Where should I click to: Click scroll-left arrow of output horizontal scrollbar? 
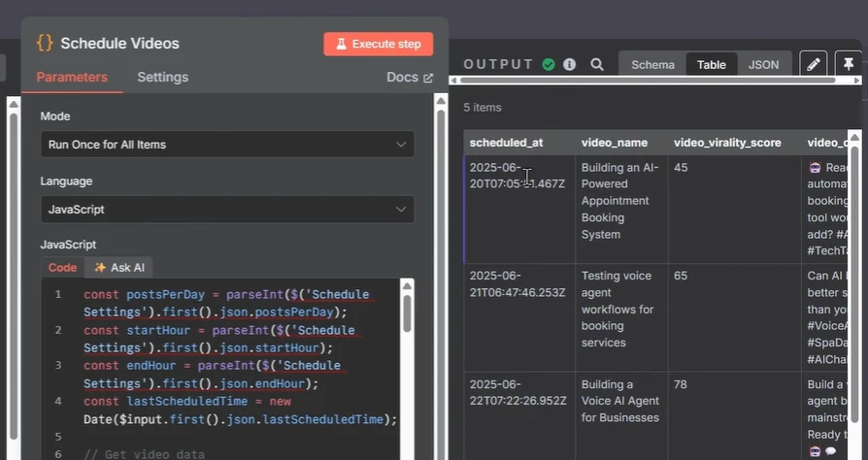(x=454, y=81)
